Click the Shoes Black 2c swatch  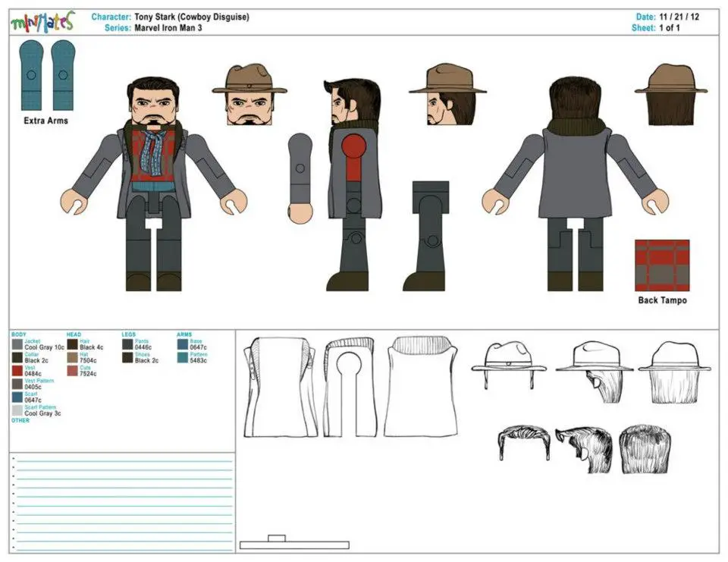click(x=127, y=358)
